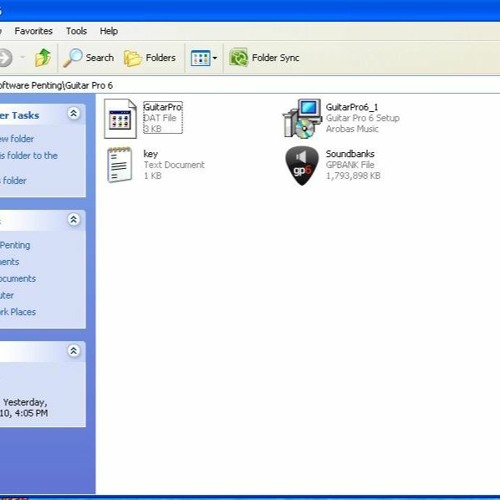Viewport: 500px width, 500px height.
Task: Click the back/forward history dropdown arrow
Action: 23,58
